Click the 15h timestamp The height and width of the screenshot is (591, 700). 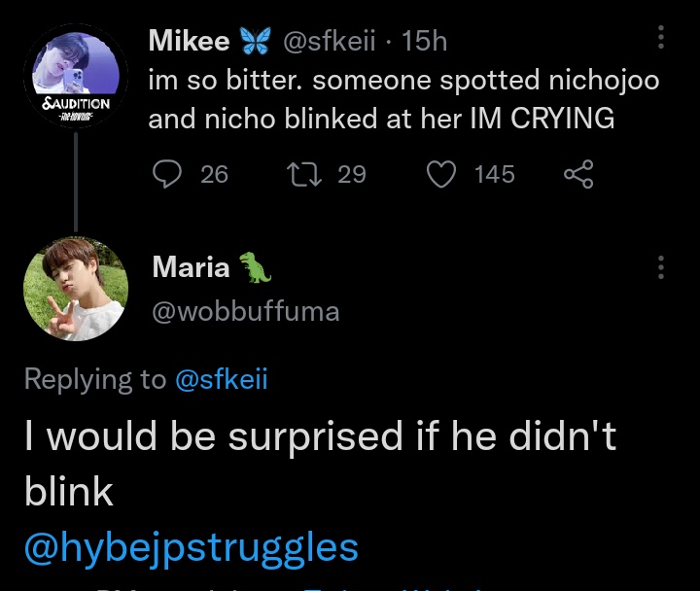[x=424, y=41]
